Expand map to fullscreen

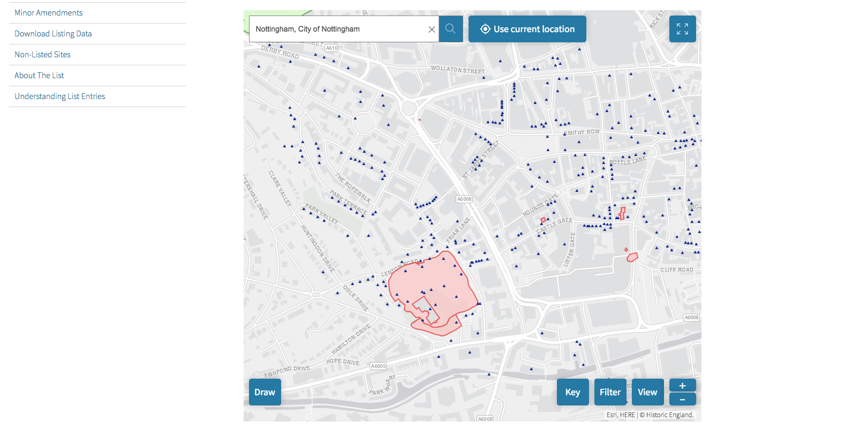click(x=682, y=29)
